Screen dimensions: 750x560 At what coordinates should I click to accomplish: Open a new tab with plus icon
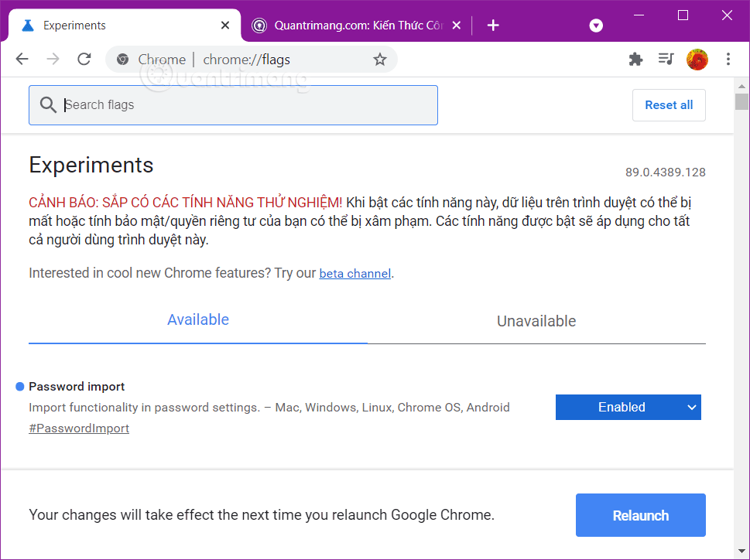click(x=493, y=26)
